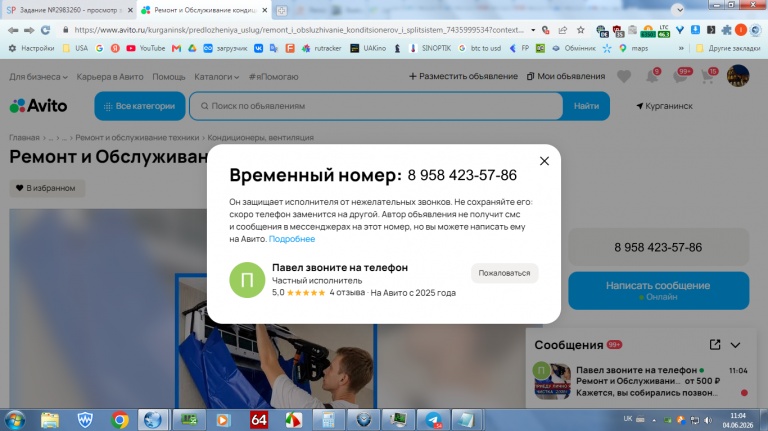
Task: Click the Avito logo
Action: (x=38, y=106)
